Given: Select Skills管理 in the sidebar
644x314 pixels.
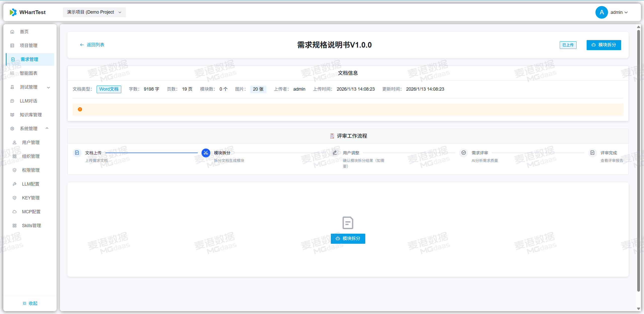Looking at the screenshot, I should pyautogui.click(x=31, y=226).
